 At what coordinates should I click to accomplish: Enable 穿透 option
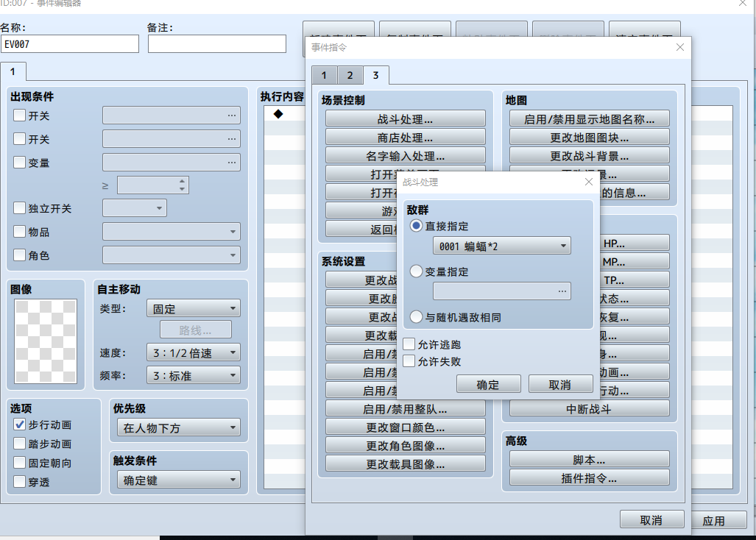click(x=19, y=481)
